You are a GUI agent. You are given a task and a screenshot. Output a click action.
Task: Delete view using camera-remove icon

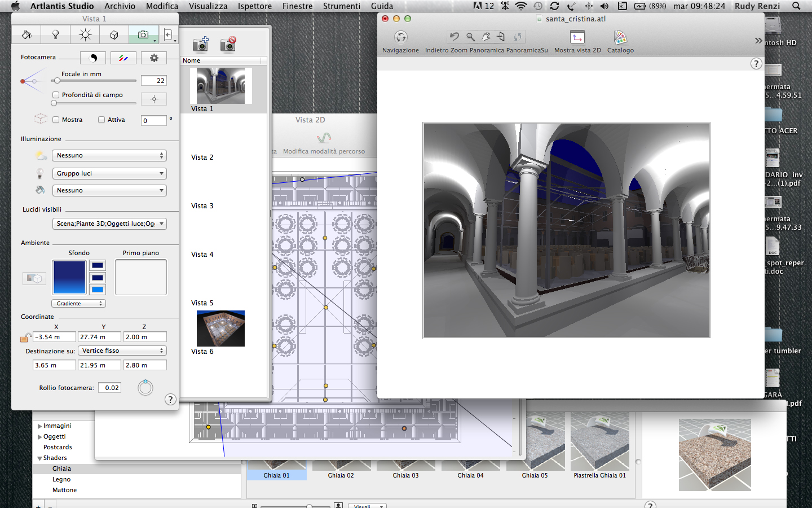[x=228, y=44]
